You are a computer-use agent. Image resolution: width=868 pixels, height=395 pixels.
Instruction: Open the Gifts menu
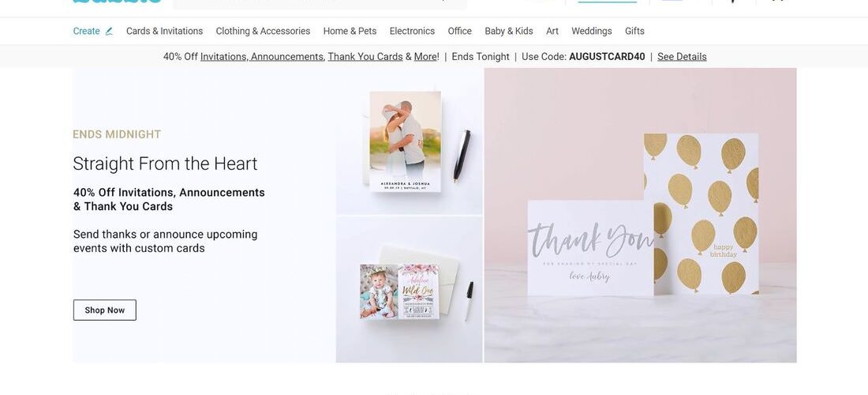(x=634, y=31)
